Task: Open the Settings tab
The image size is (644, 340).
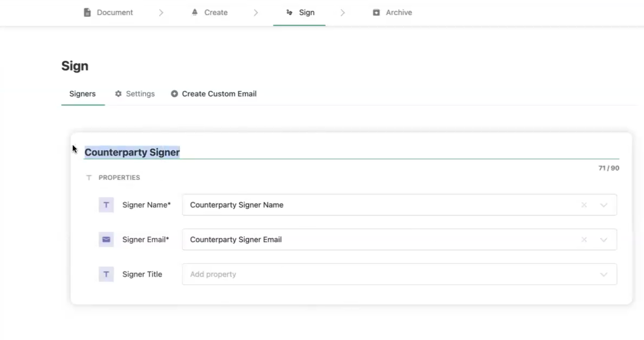Action: pyautogui.click(x=135, y=94)
